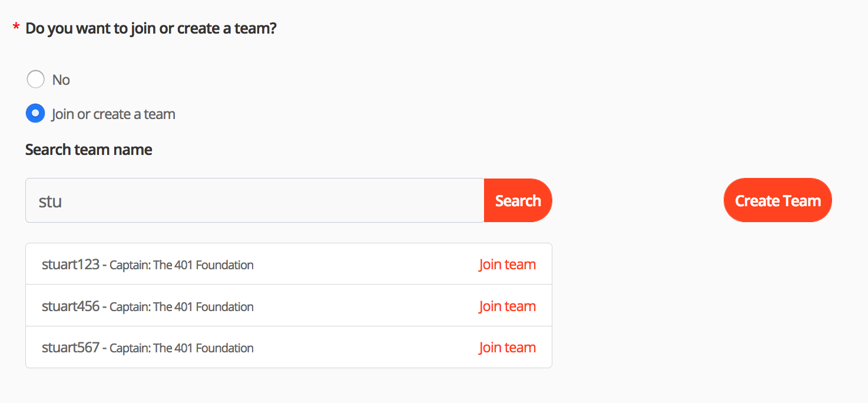Image resolution: width=868 pixels, height=403 pixels.
Task: Select the stuart123 team name in results
Action: (71, 265)
